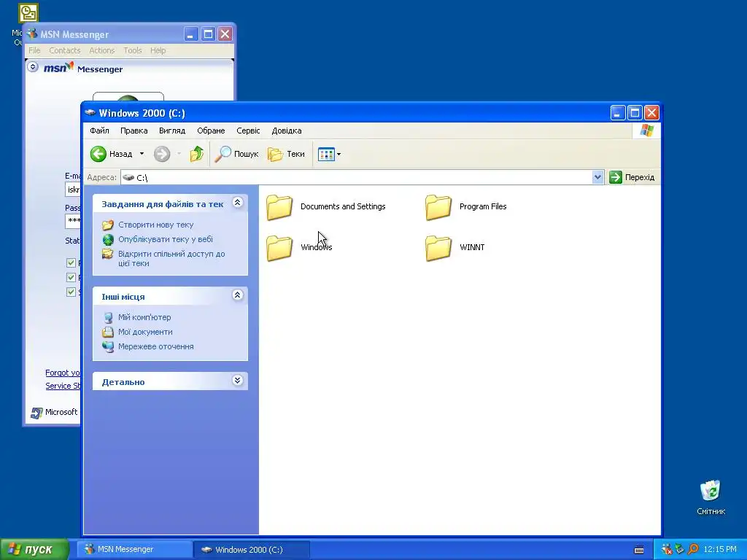Click the My Computer icon in Інші місця
The width and height of the screenshot is (747, 560).
[x=108, y=317]
